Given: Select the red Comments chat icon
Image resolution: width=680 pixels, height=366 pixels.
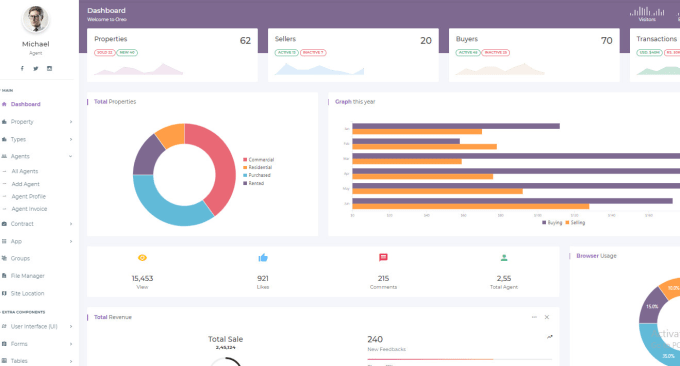Looking at the screenshot, I should tap(383, 258).
